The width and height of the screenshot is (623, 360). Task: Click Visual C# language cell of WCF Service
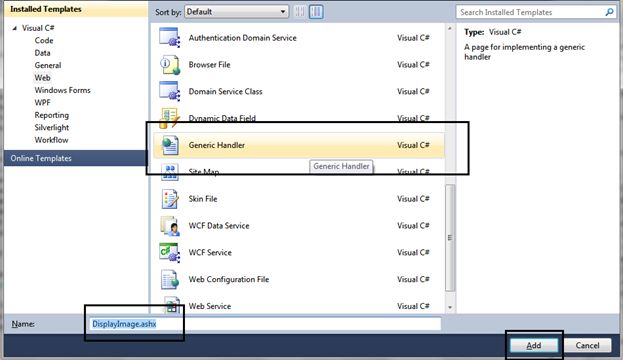pos(413,252)
